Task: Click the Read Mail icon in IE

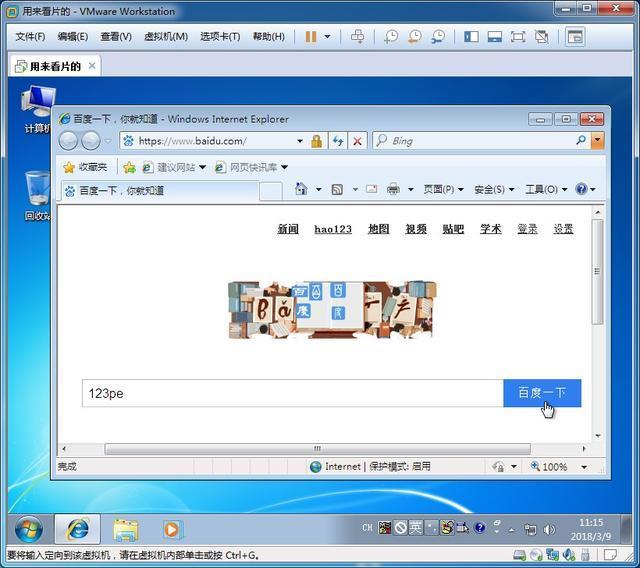Action: tap(371, 189)
